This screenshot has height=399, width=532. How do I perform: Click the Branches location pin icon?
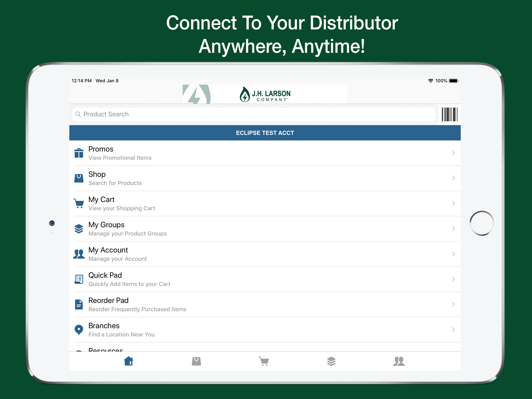click(79, 330)
